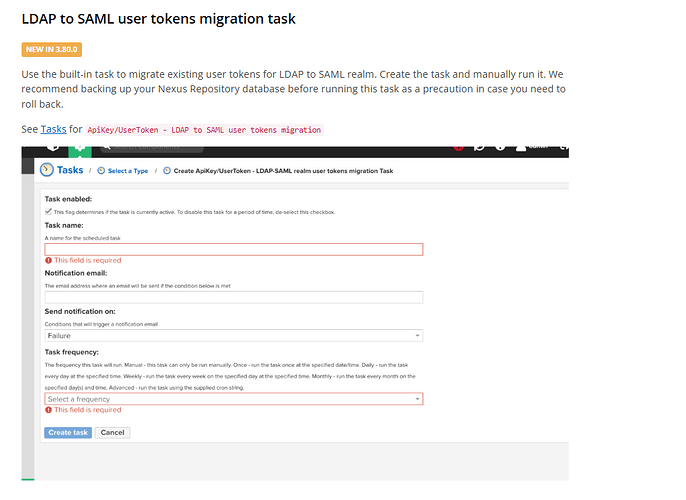
Task: Click the Send notification on label
Action: click(x=80, y=311)
